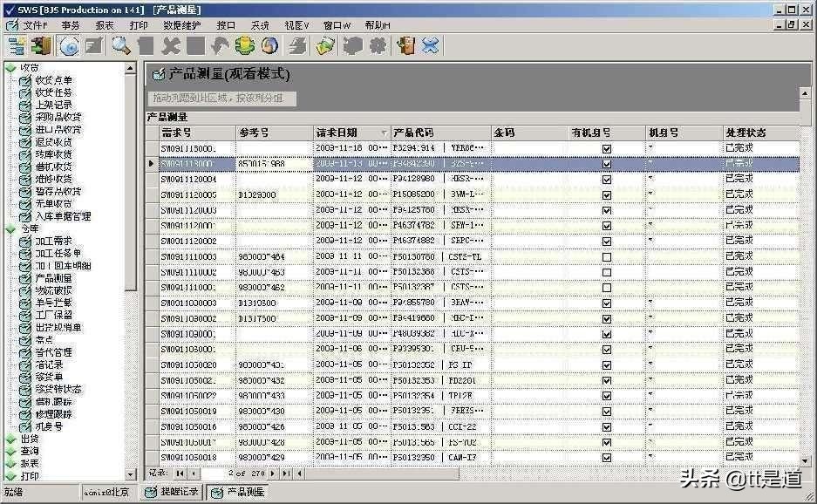Image resolution: width=817 pixels, height=504 pixels.
Task: Expand the 出货 tree node
Action: [x=10, y=439]
